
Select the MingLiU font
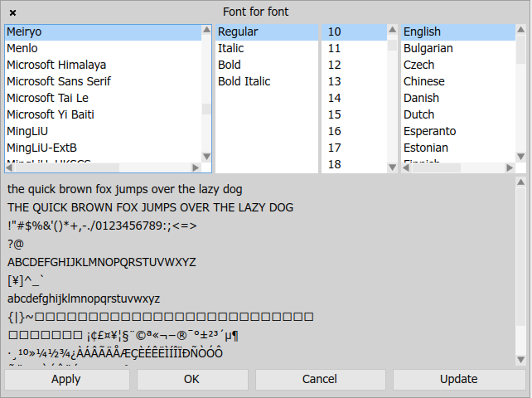103,131
